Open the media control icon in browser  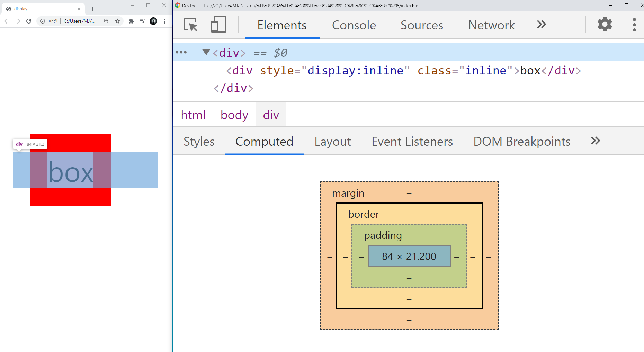coord(142,21)
